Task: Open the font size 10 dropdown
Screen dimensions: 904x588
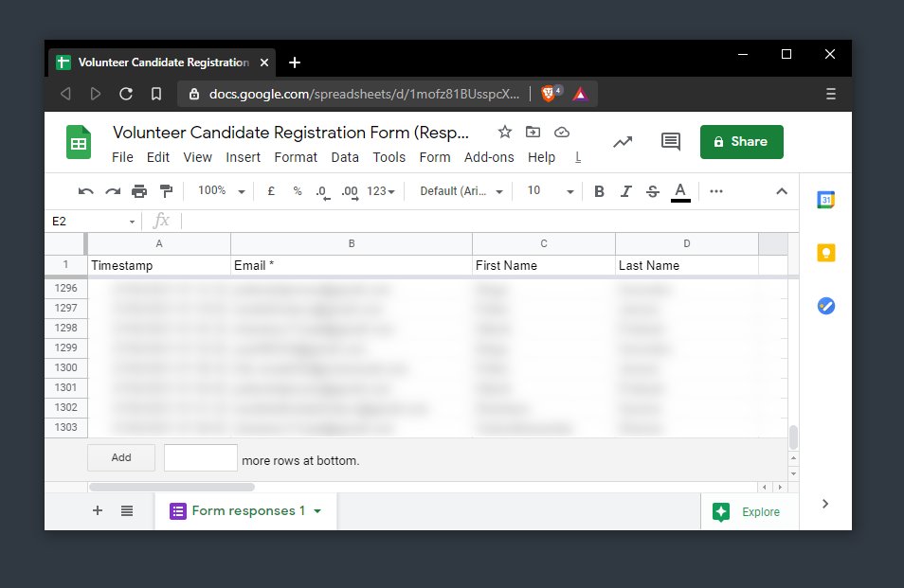Action: tap(551, 191)
